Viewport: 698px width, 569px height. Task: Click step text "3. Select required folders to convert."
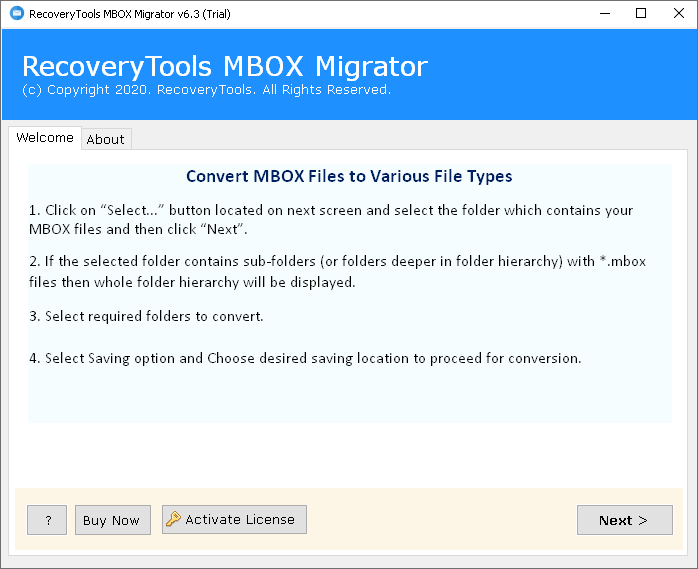point(146,316)
